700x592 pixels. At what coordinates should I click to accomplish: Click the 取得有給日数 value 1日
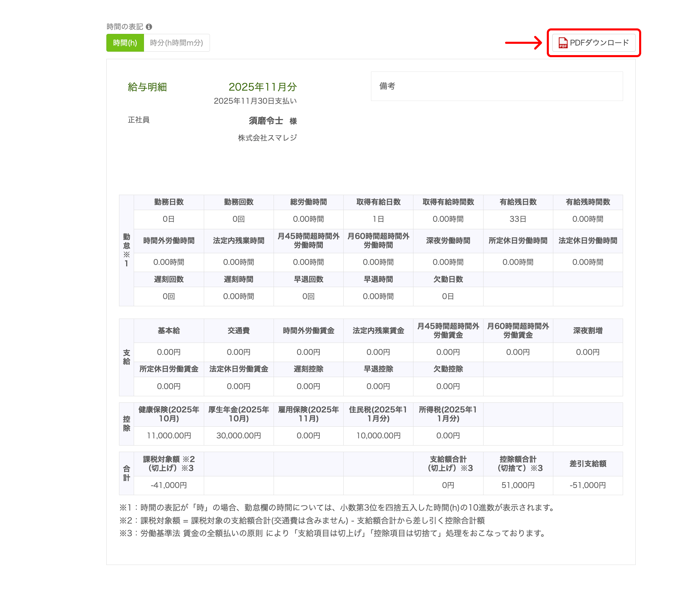(378, 219)
